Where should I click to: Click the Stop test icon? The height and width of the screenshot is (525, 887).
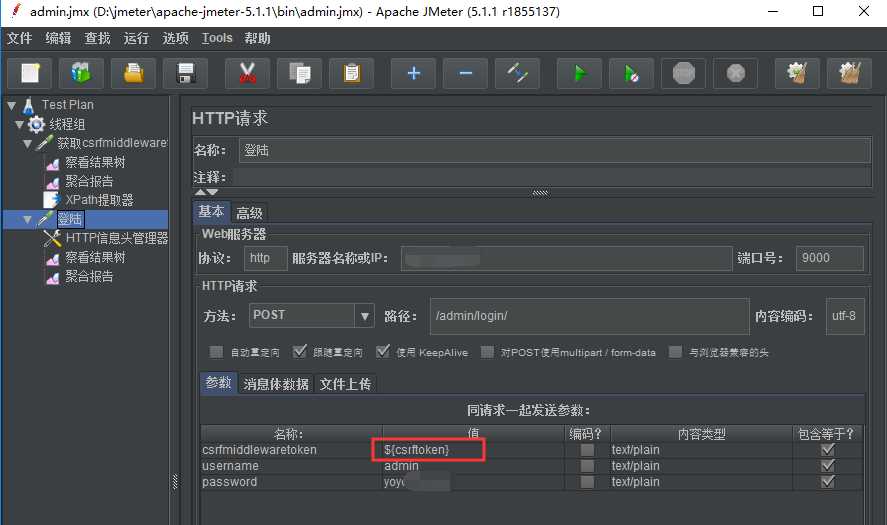coord(683,74)
